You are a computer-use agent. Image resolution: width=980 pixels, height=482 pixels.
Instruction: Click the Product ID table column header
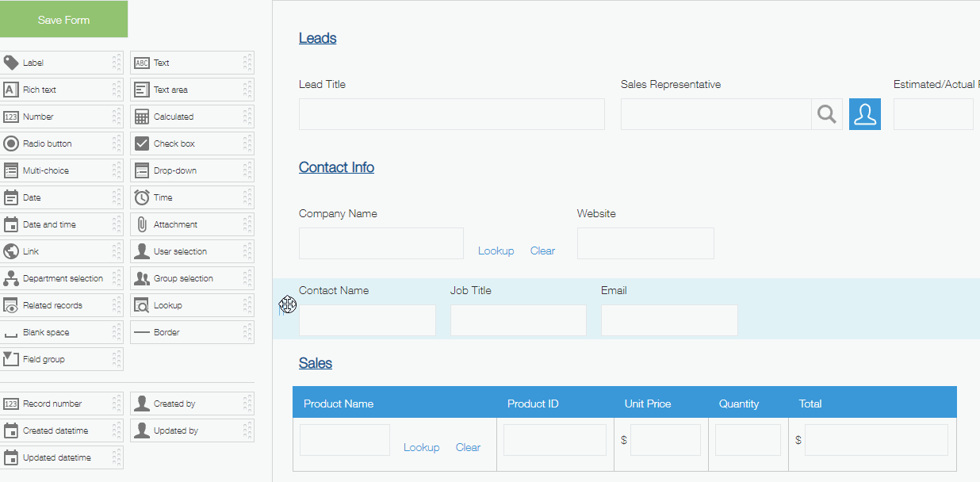click(x=533, y=404)
